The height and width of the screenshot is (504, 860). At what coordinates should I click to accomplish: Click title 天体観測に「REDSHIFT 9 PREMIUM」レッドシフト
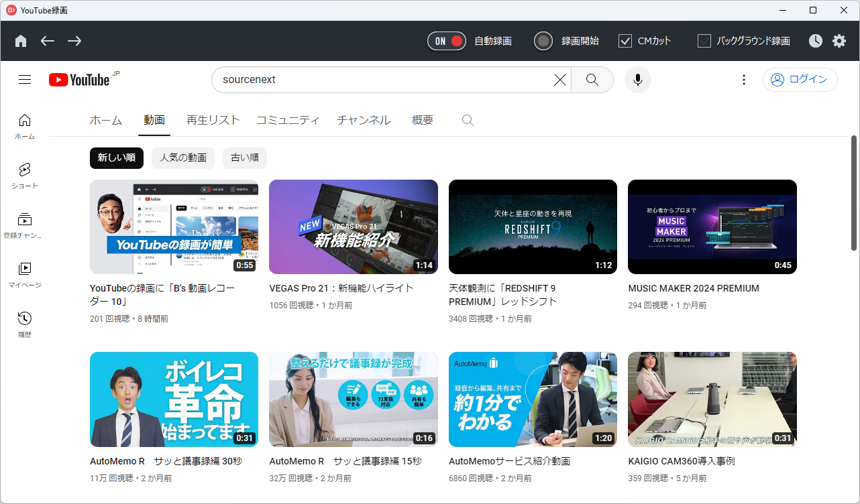click(x=503, y=295)
